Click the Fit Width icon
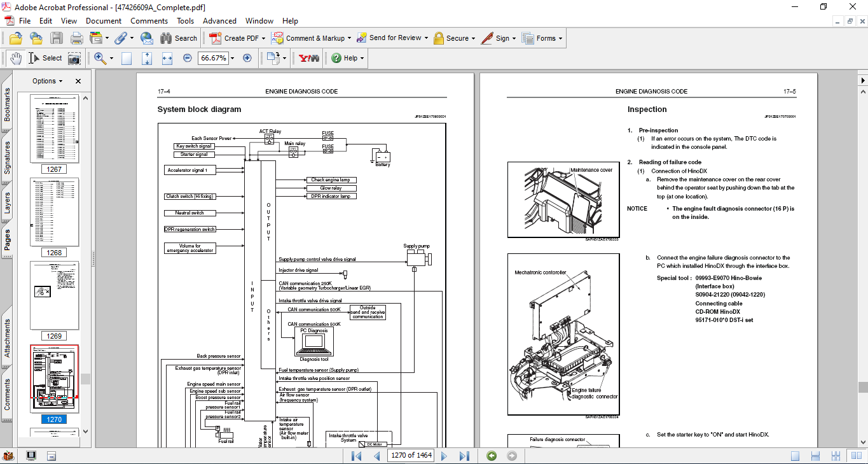This screenshot has width=868, height=464. click(167, 58)
